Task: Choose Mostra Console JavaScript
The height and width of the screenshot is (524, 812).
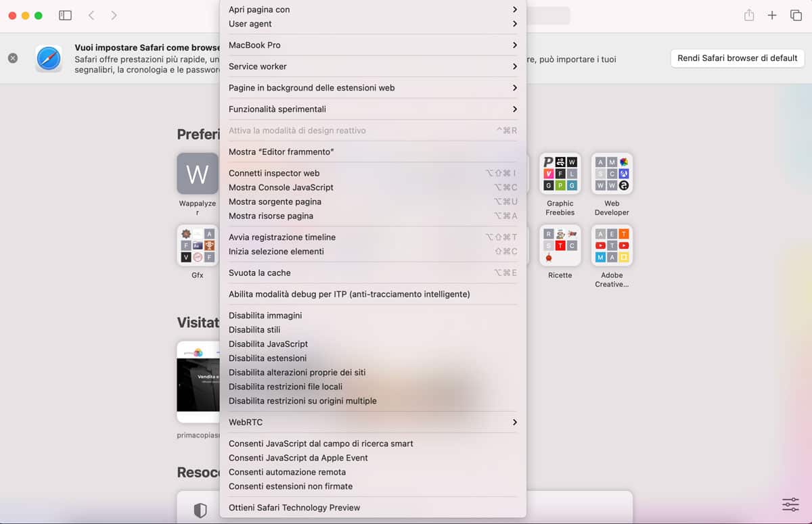Action: click(x=373, y=187)
